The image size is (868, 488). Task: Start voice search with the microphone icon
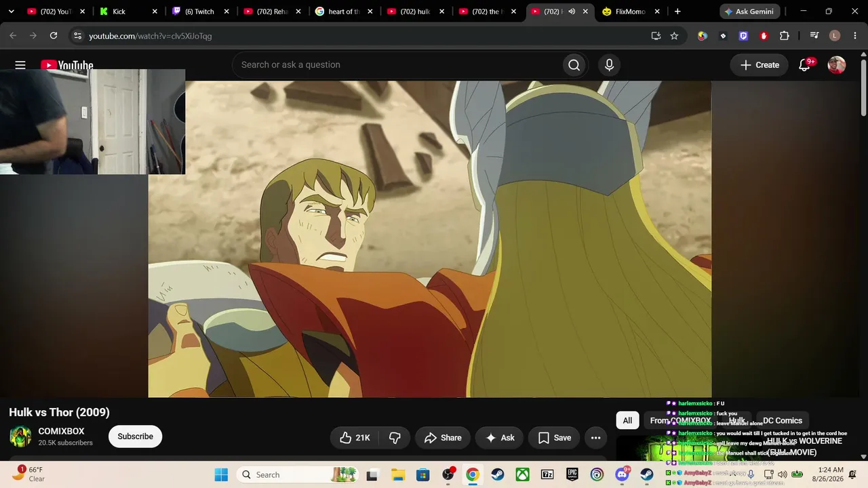[x=609, y=65]
